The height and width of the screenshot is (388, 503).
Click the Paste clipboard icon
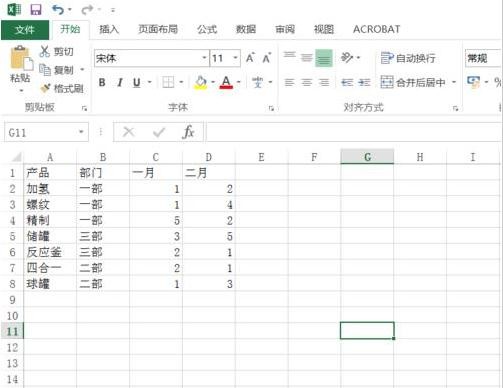(x=21, y=59)
